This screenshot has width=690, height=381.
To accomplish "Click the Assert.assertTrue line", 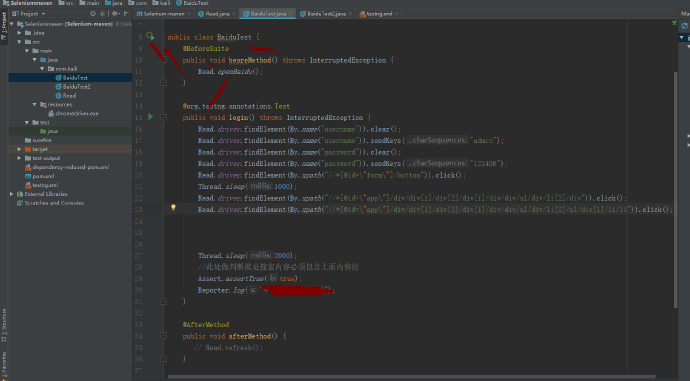I will 250,278.
